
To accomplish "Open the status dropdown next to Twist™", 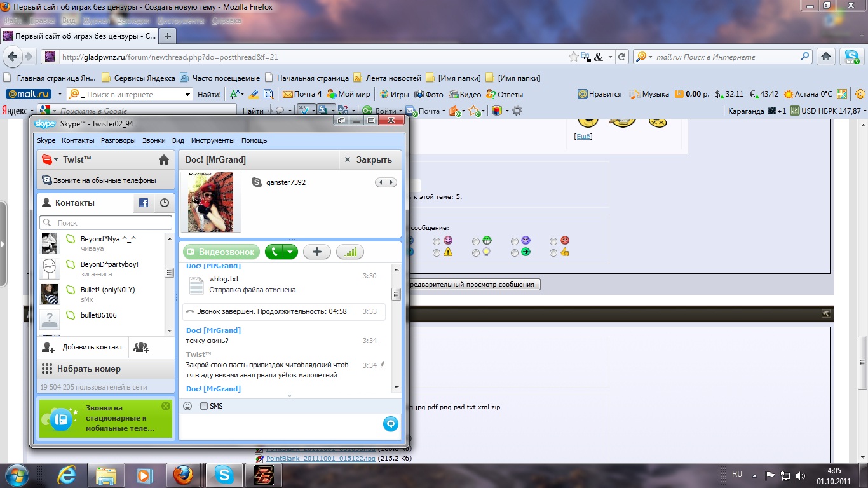I will [56, 159].
